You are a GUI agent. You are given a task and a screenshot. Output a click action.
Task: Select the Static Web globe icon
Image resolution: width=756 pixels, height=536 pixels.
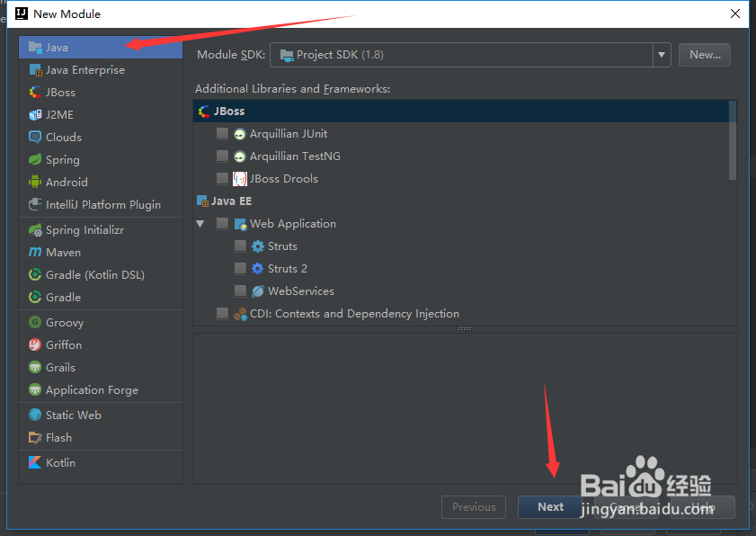35,415
